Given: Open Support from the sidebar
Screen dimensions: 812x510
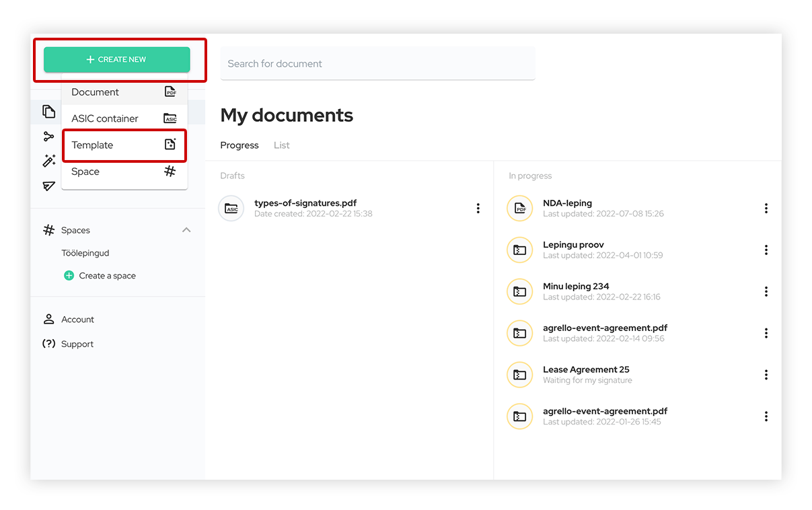Looking at the screenshot, I should [77, 344].
